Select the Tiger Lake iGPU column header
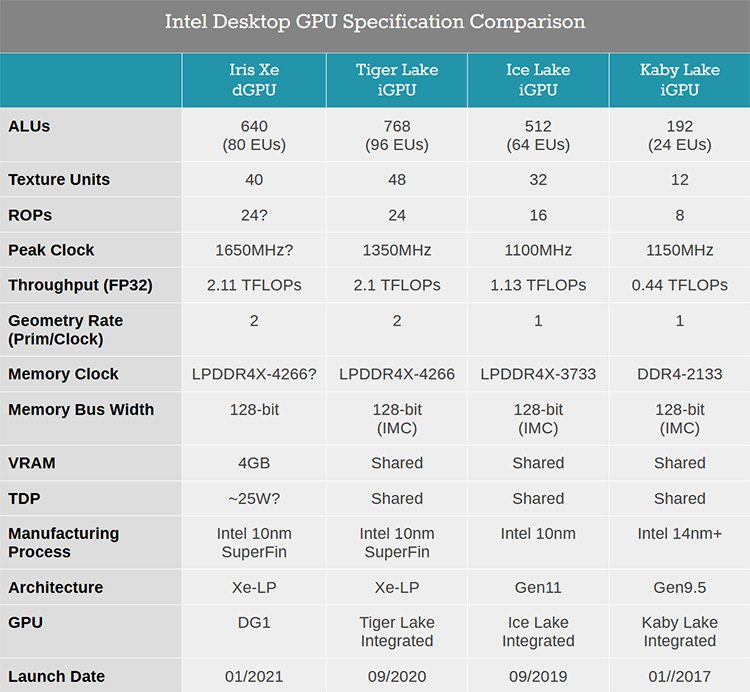Image resolution: width=750 pixels, height=692 pixels. coord(397,80)
